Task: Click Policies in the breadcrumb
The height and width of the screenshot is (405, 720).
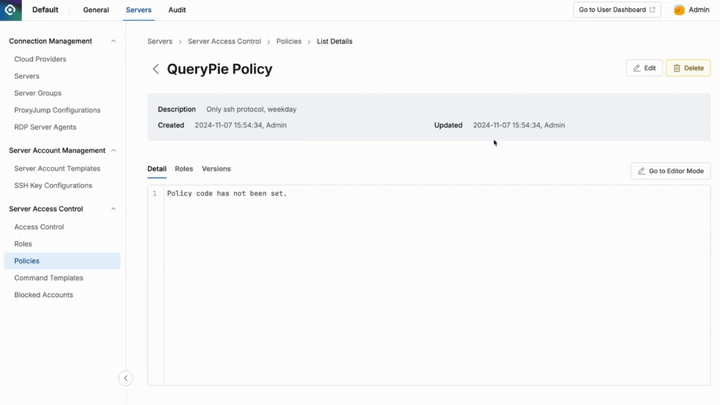Action: 289,41
